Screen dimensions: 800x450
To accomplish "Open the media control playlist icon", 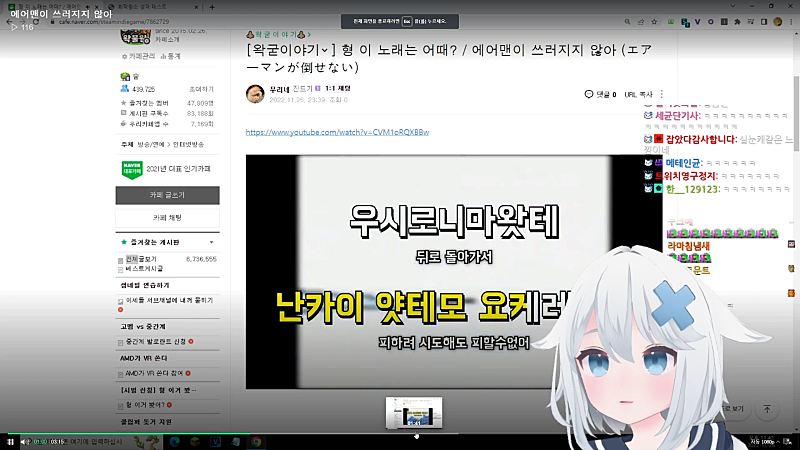I will (751, 22).
